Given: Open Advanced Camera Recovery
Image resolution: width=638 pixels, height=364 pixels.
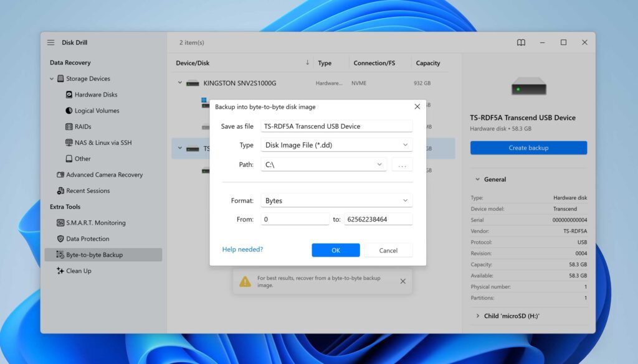Looking at the screenshot, I should (104, 175).
